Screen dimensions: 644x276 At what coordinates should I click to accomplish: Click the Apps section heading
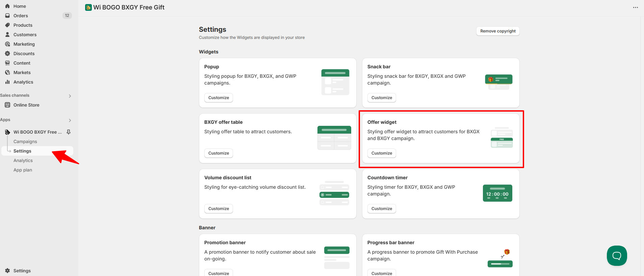(x=5, y=120)
